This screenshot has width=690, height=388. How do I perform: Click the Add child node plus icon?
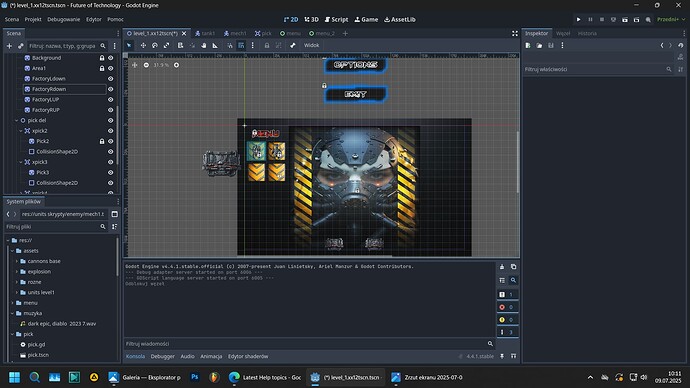click(9, 46)
